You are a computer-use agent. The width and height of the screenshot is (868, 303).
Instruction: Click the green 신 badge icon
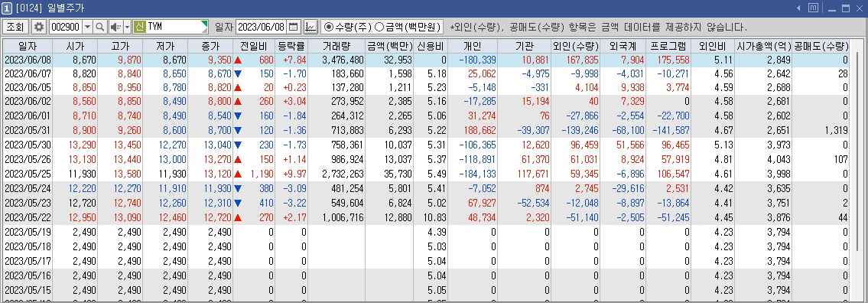coord(139,27)
